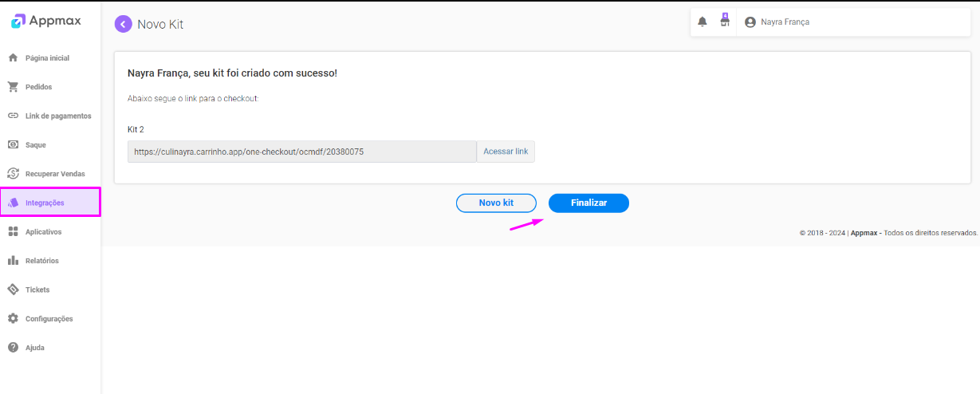Viewport: 980px width, 394px height.
Task: Click the Aplicativos grid icon
Action: [x=13, y=232]
